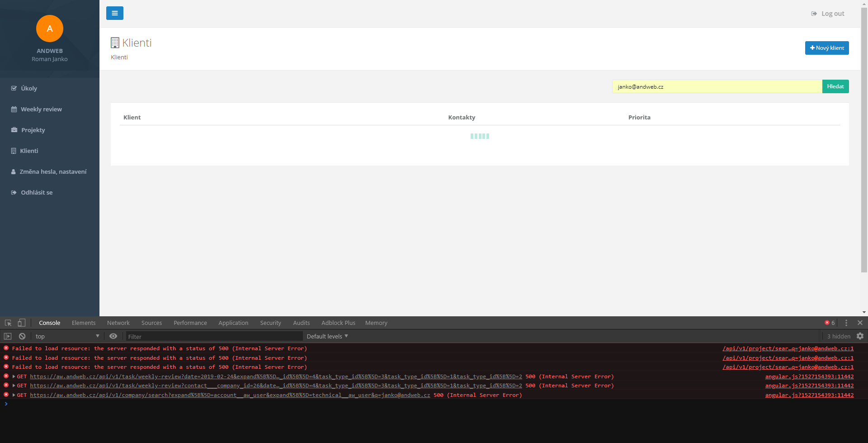The height and width of the screenshot is (443, 868).
Task: Open the Default levels dropdown
Action: coord(327,336)
